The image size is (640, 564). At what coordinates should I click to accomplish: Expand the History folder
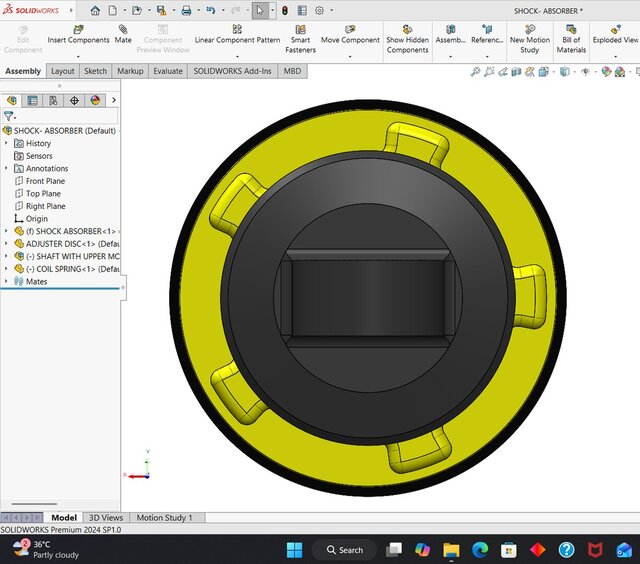[x=6, y=143]
